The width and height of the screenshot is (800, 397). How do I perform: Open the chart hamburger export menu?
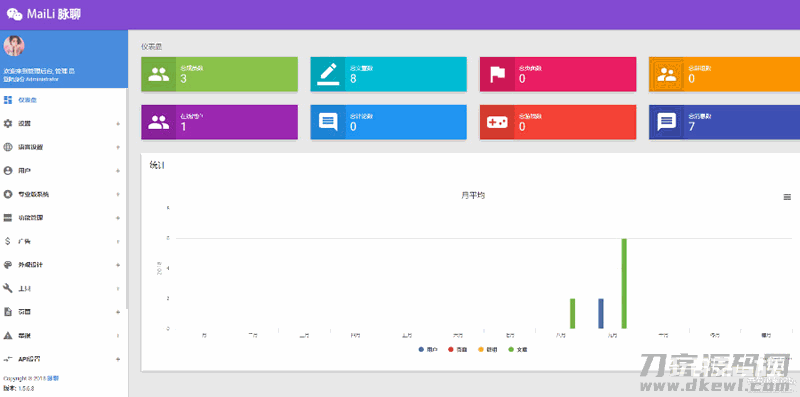[787, 197]
